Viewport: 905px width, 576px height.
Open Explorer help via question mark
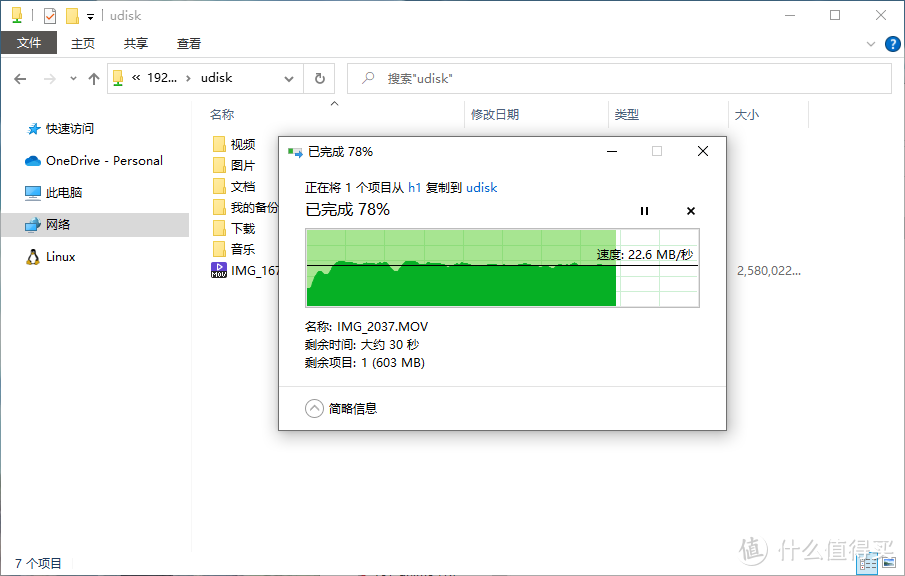(892, 44)
